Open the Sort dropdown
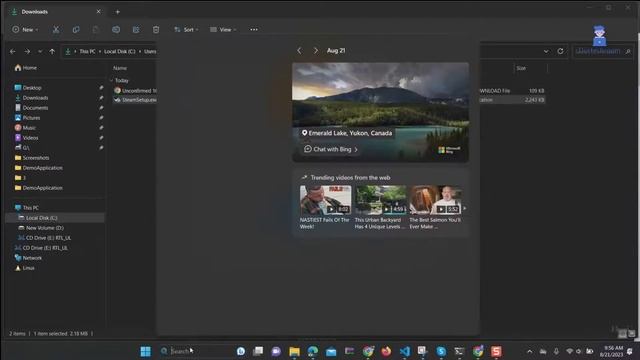Image resolution: width=640 pixels, height=360 pixels. point(186,29)
